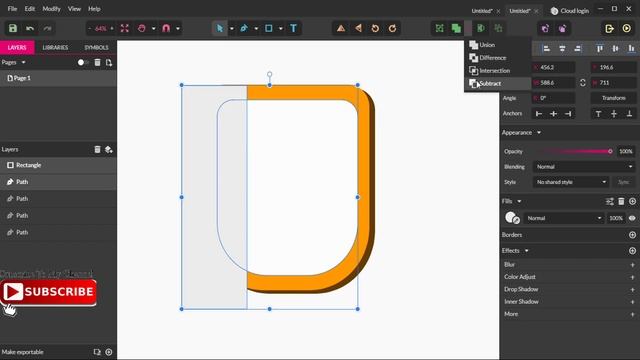Start presentation with the Play icon
Screen dimensions: 640x360
tap(627, 28)
